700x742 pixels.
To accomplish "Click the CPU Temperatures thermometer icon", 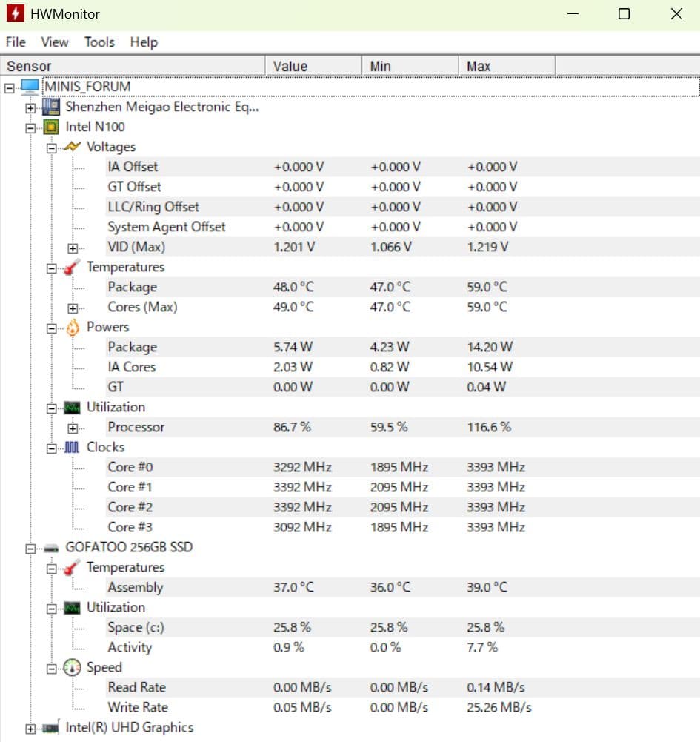I will click(73, 267).
